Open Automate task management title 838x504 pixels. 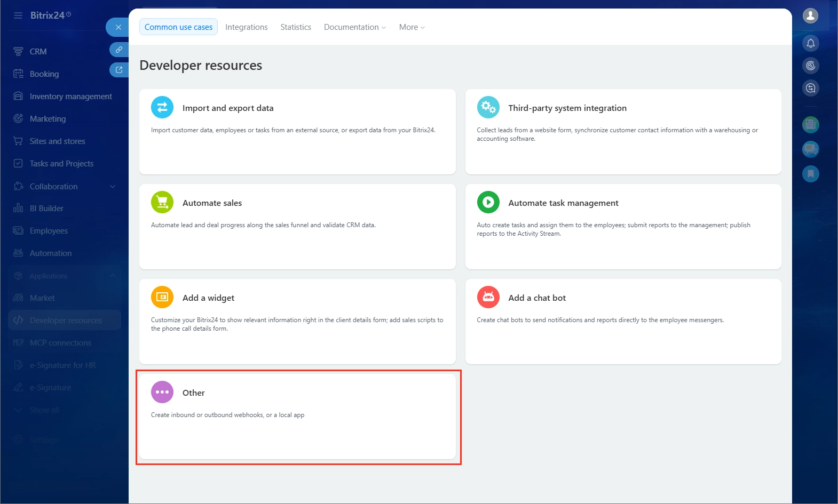coord(563,203)
